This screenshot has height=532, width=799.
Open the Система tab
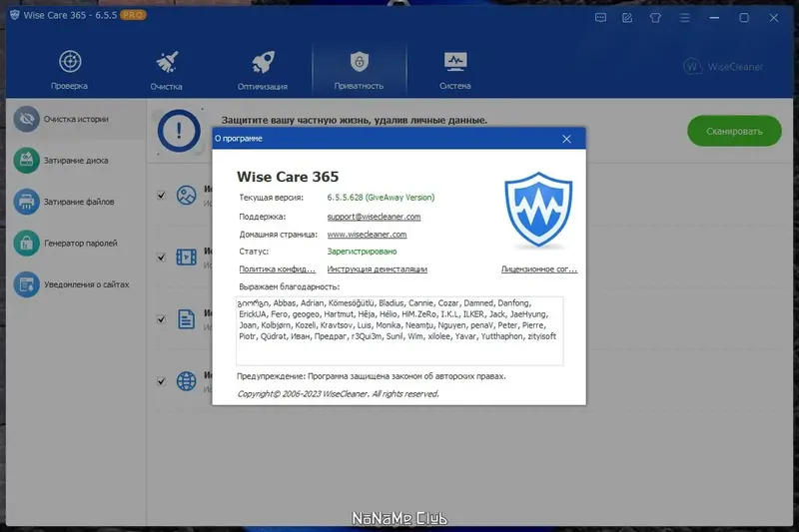(455, 70)
